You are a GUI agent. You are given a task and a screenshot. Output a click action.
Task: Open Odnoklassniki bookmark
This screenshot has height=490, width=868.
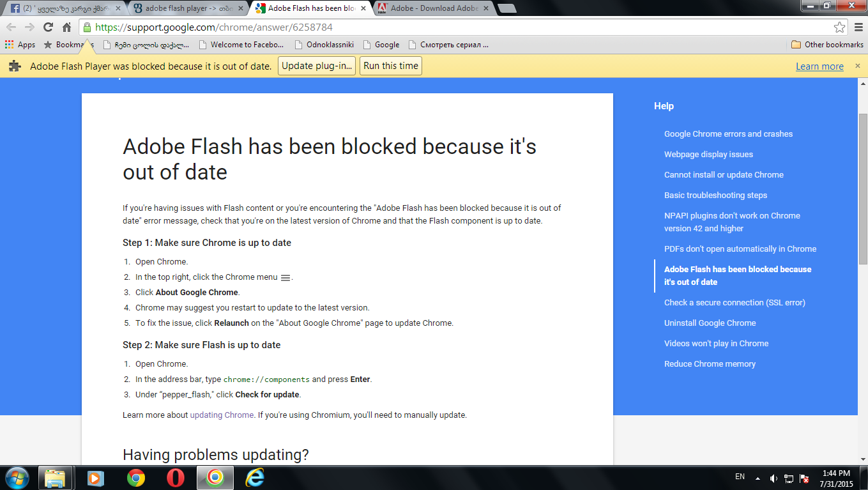tap(324, 45)
